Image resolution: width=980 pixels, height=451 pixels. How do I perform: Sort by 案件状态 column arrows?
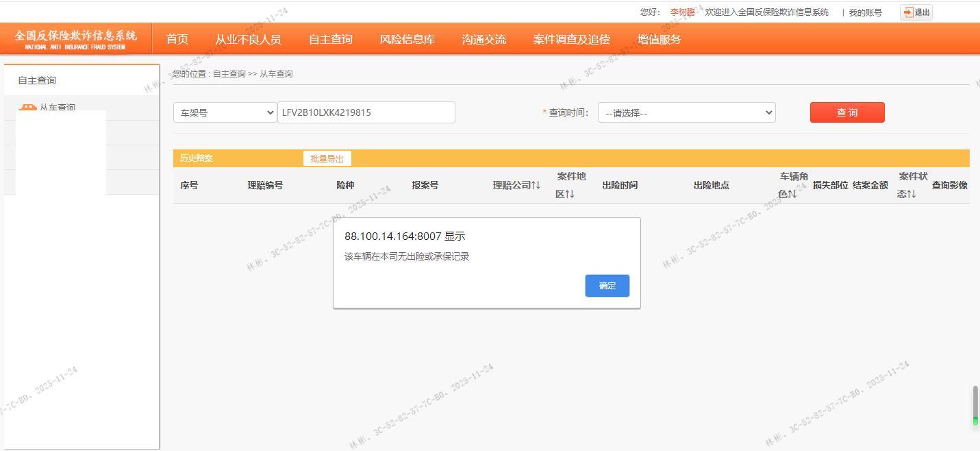912,194
